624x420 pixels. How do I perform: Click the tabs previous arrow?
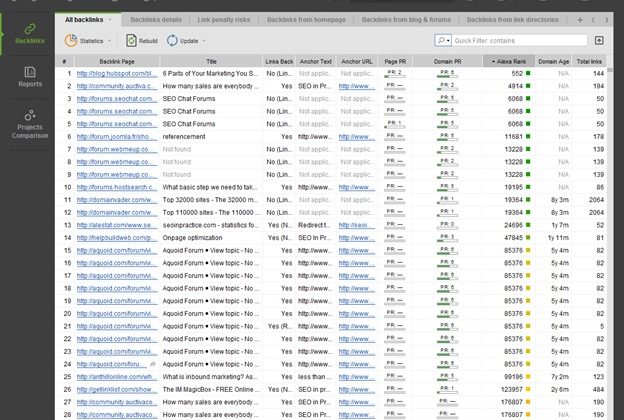tap(593, 20)
